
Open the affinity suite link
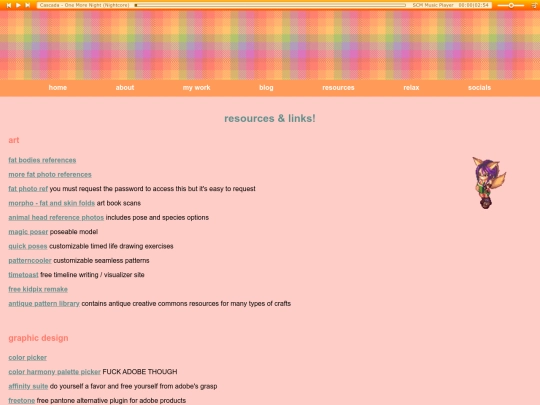tap(28, 386)
